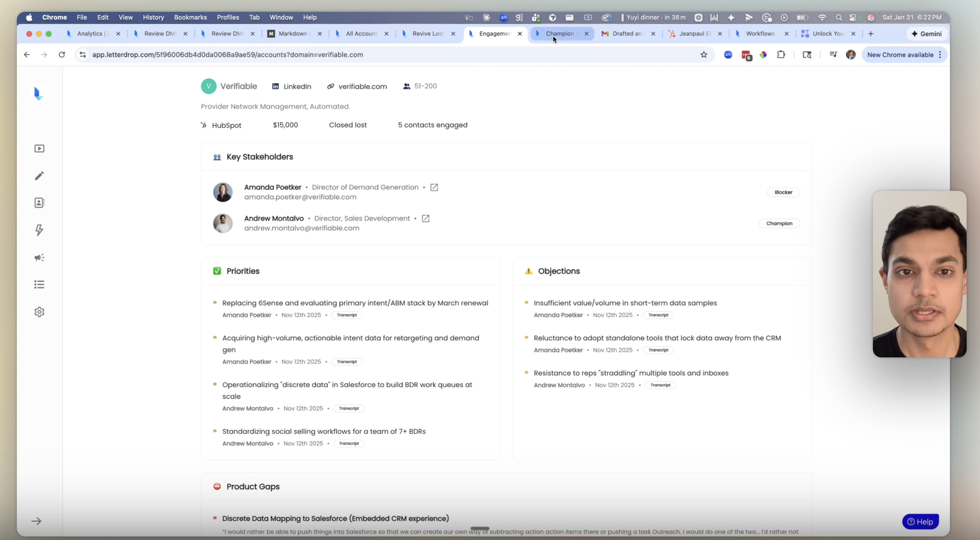The width and height of the screenshot is (980, 540).
Task: Expand the sidebar with bottom arrow
Action: (36, 521)
